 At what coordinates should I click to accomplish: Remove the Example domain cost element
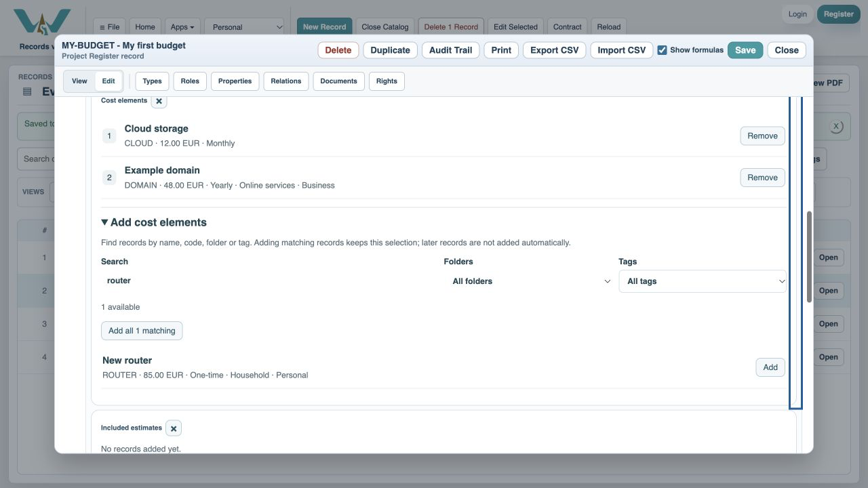762,178
